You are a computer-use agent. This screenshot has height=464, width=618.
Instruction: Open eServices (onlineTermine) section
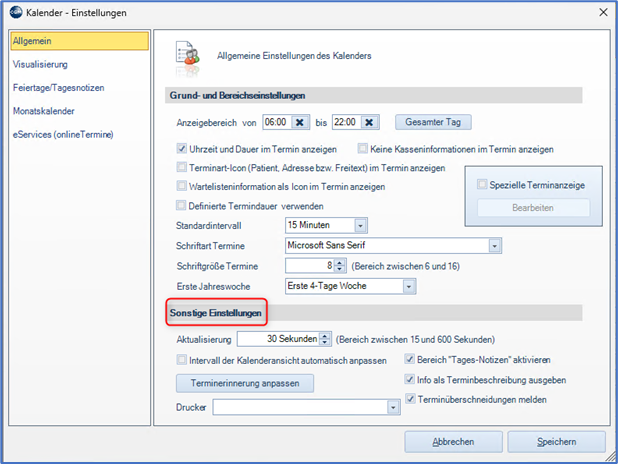tap(63, 134)
